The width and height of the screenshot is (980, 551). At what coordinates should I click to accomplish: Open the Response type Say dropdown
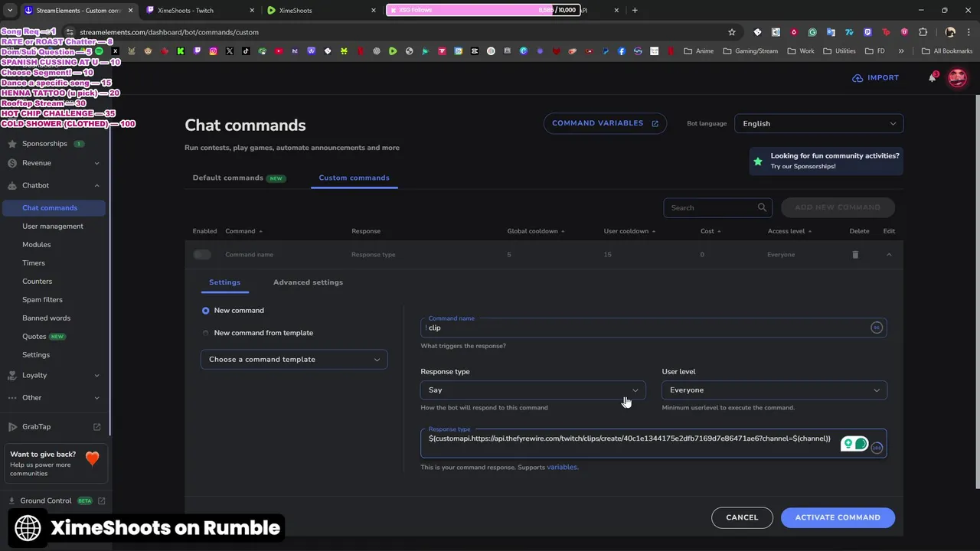[x=533, y=390]
